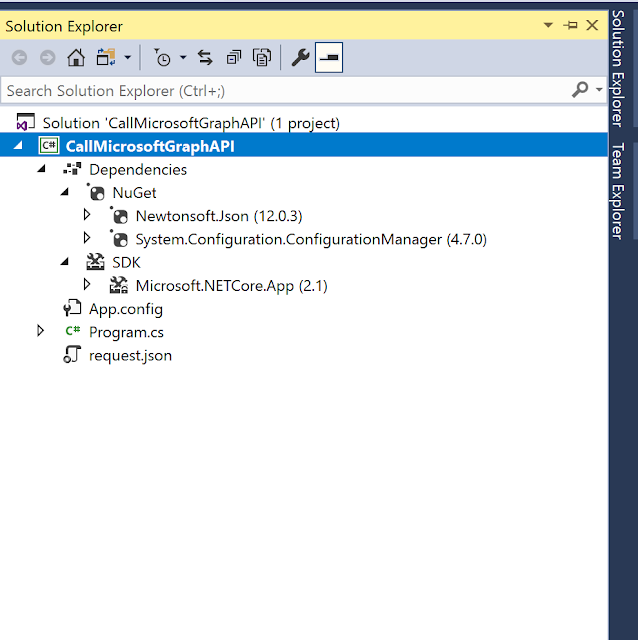638x640 pixels.
Task: Select System.Configuration.ConfigurationManager (4.7.0) label
Action: [311, 239]
